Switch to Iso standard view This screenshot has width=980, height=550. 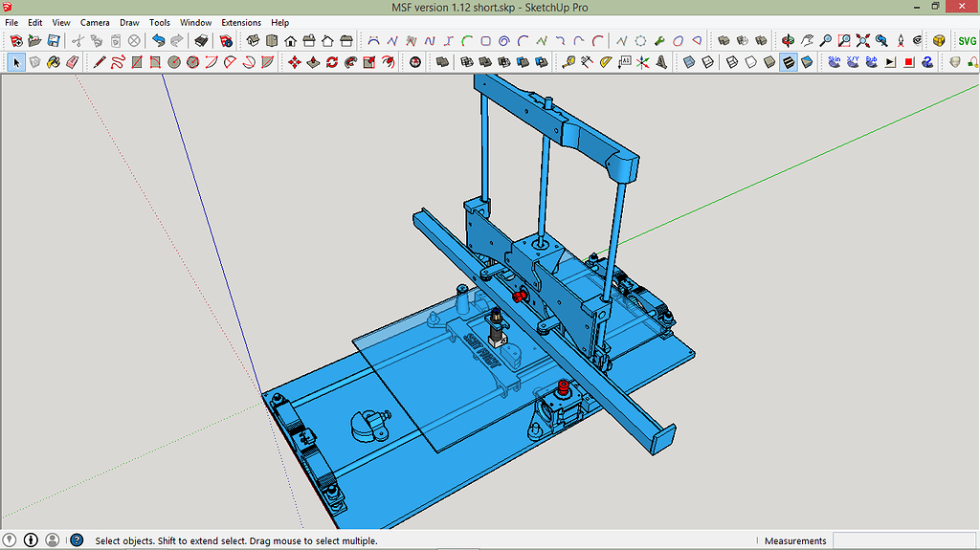(253, 41)
